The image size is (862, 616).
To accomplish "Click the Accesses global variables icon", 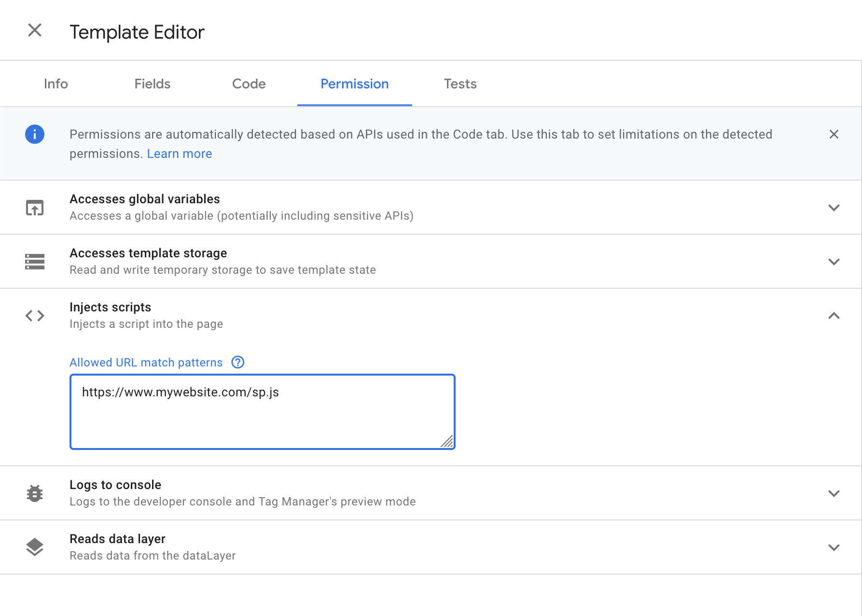I will (x=34, y=207).
